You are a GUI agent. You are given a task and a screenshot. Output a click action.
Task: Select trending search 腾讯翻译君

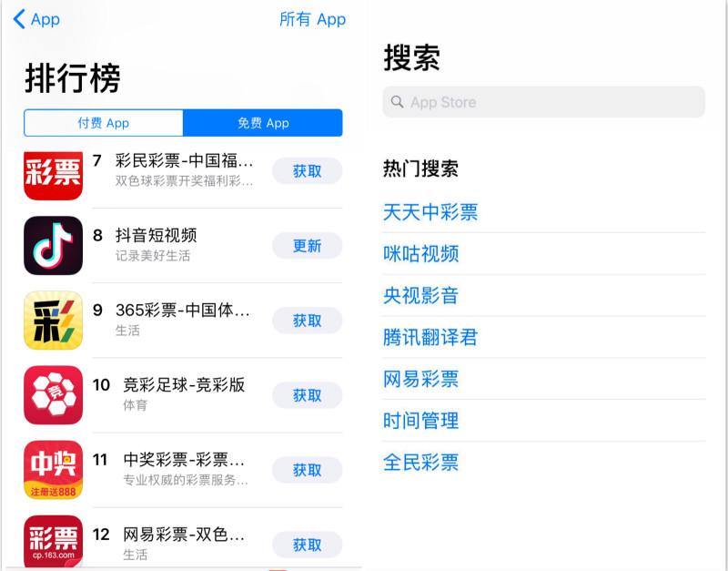pyautogui.click(x=430, y=337)
